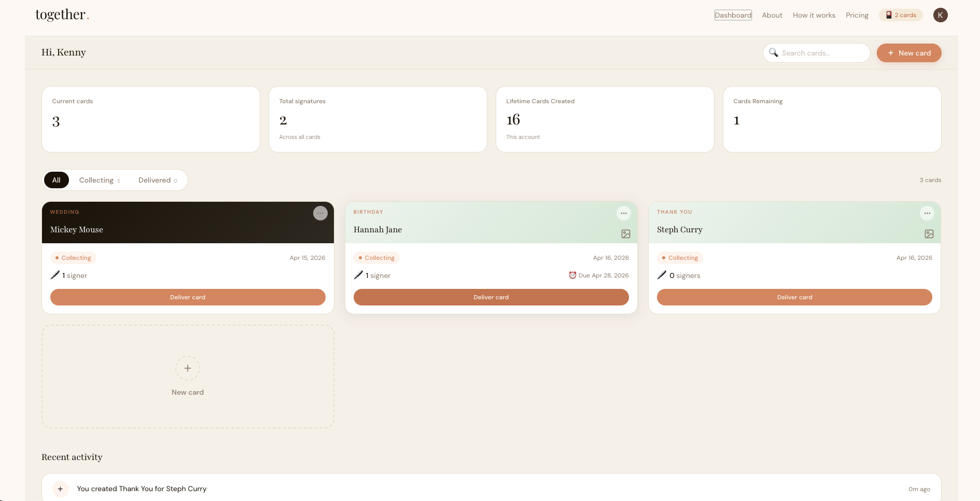
Task: Open How it works page
Action: [x=814, y=15]
